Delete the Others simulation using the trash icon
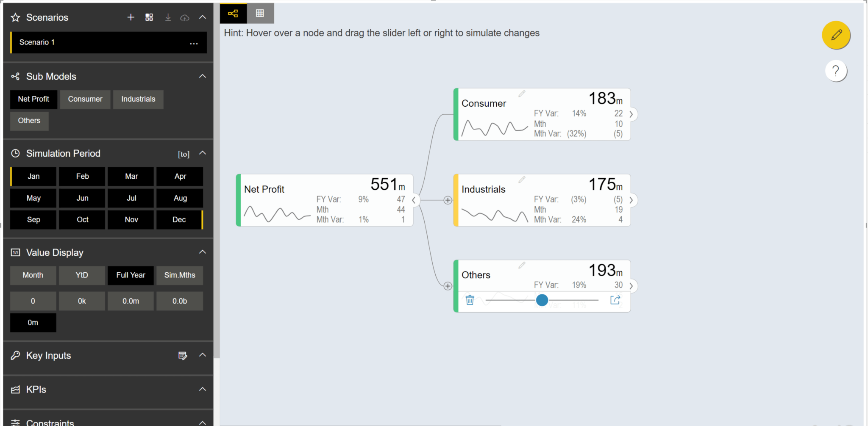 (x=470, y=300)
